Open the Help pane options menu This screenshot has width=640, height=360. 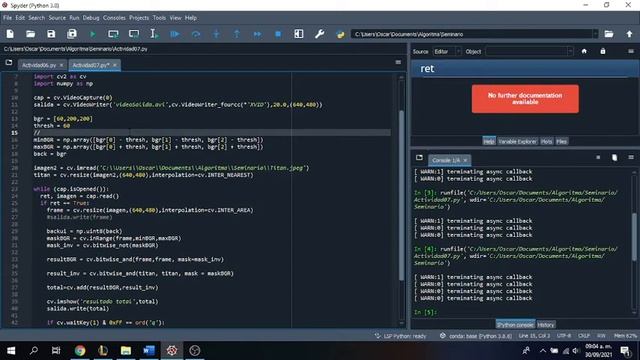[x=631, y=51]
